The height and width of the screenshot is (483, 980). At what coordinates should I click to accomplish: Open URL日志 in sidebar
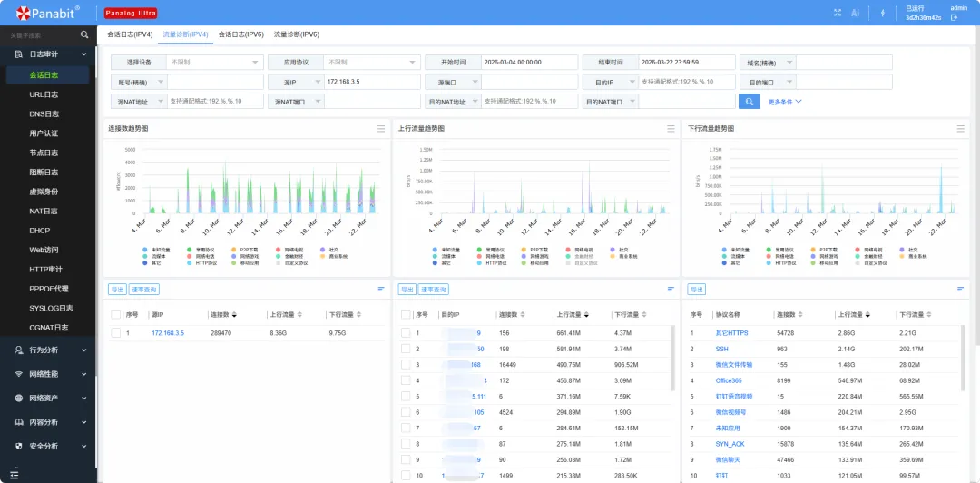[44, 94]
